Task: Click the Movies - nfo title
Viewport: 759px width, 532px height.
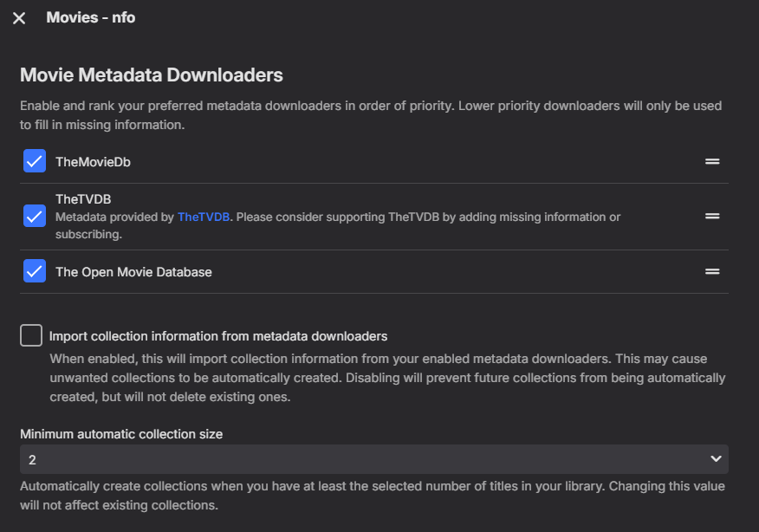Action: [91, 17]
